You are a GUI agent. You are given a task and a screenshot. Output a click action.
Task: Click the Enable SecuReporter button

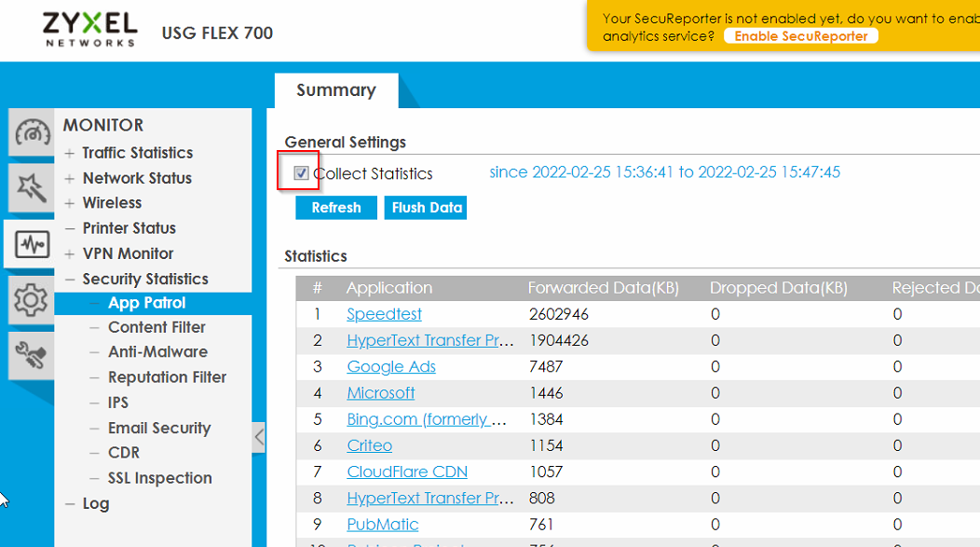tap(801, 36)
